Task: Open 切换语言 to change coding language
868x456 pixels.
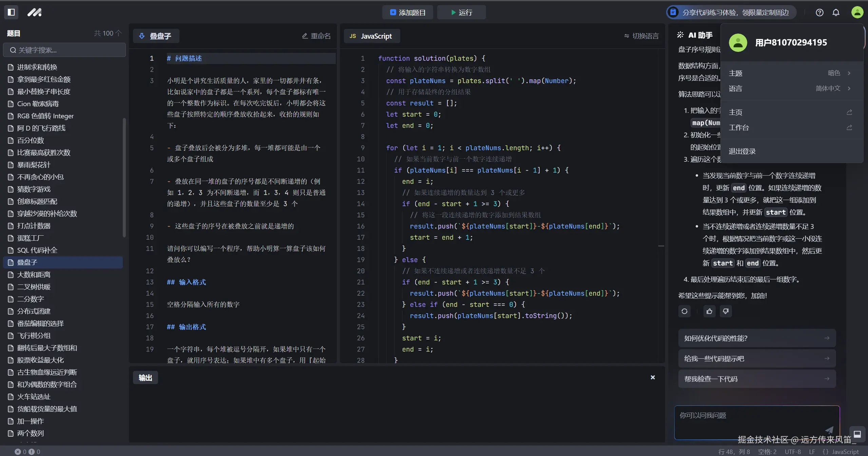Action: 641,36
